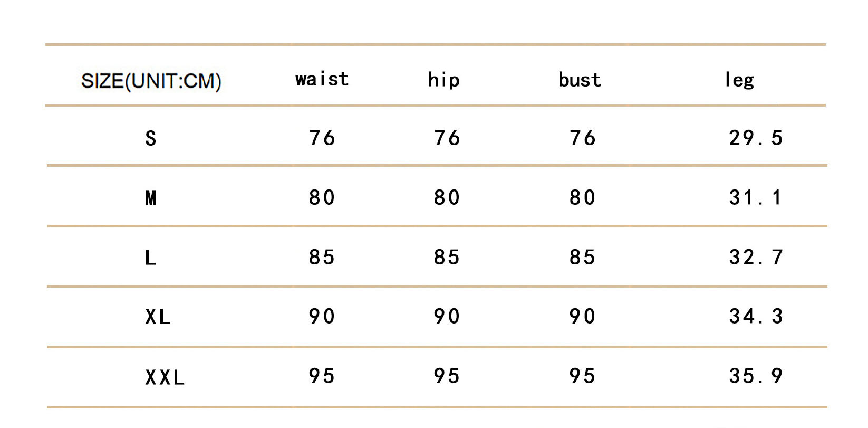Image resolution: width=868 pixels, height=428 pixels.
Task: Select the hip column header
Action: (443, 80)
